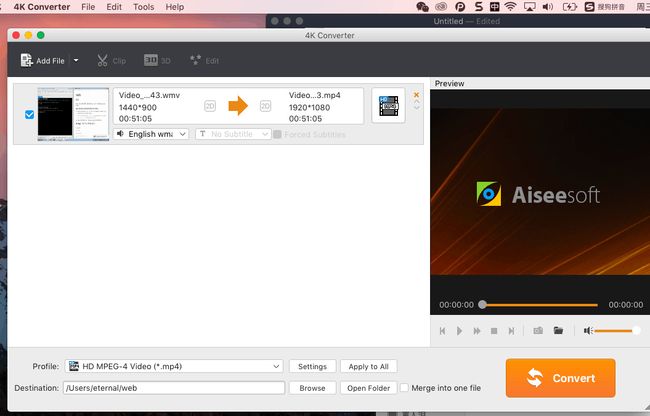Open the 4K Converter app menu
Image resolution: width=650 pixels, height=416 pixels.
(42, 7)
